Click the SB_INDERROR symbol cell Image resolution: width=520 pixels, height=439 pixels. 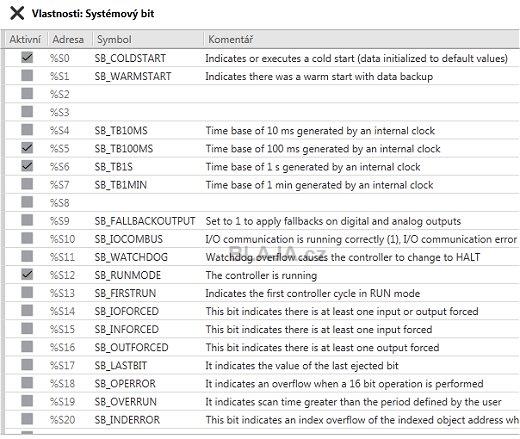coord(127,420)
